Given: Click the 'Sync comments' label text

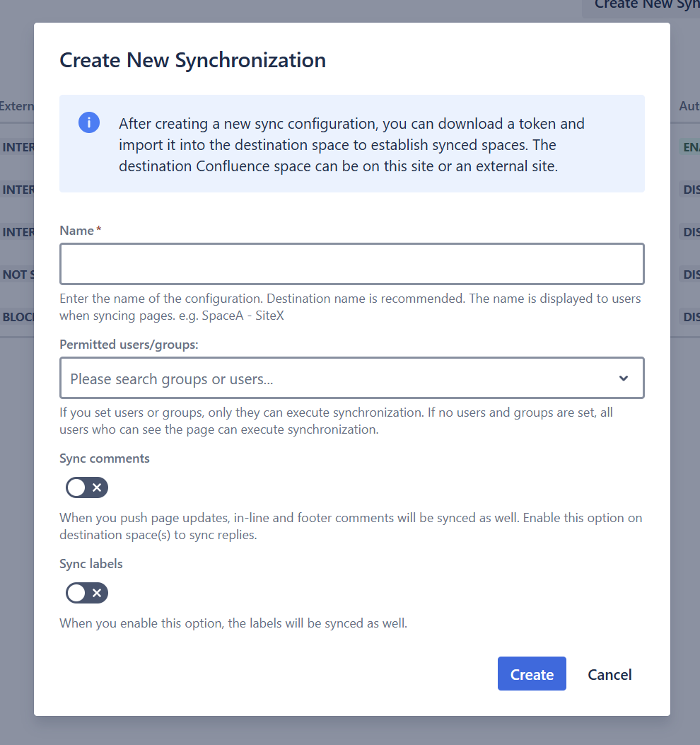Looking at the screenshot, I should tap(105, 458).
